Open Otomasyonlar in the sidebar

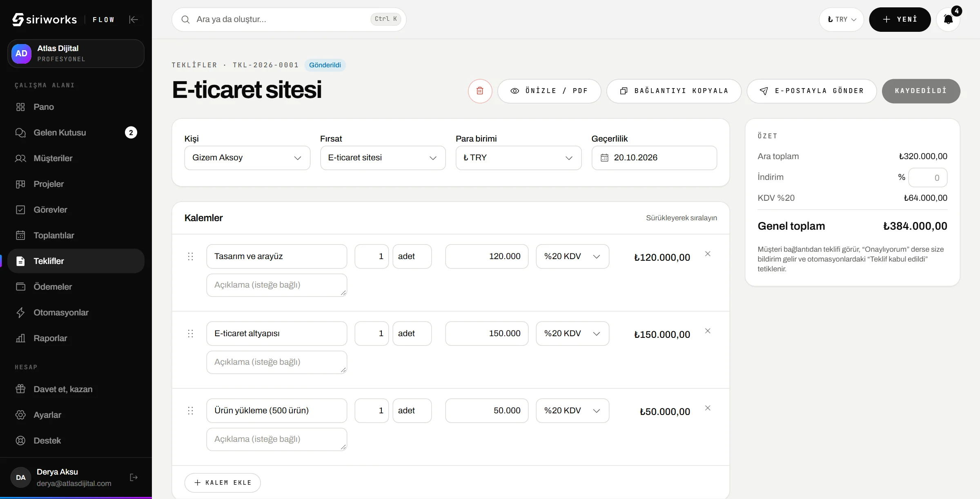click(x=76, y=313)
